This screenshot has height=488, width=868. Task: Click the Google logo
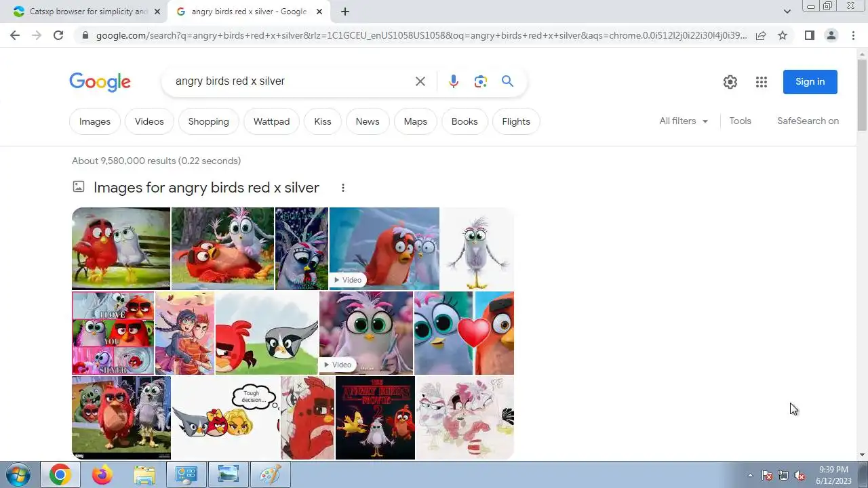(100, 82)
